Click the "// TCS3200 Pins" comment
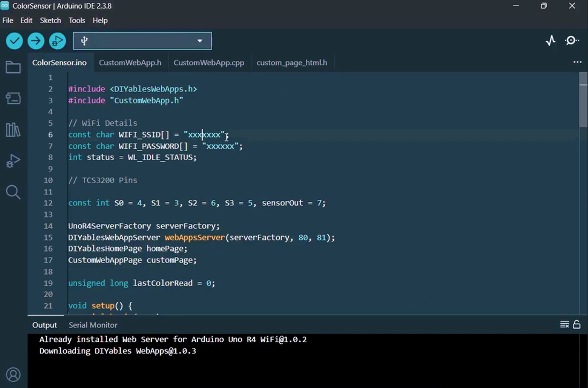The height and width of the screenshot is (388, 588). [103, 180]
